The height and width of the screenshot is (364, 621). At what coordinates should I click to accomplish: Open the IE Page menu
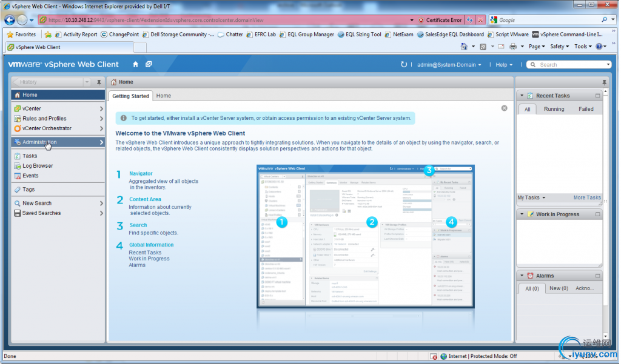tap(537, 47)
